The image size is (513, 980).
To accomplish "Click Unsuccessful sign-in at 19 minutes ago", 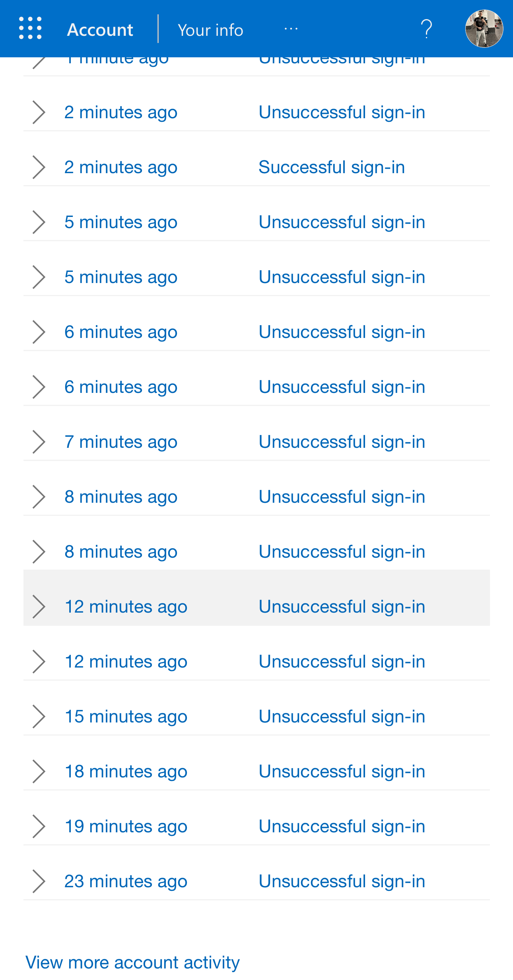I will (x=342, y=826).
